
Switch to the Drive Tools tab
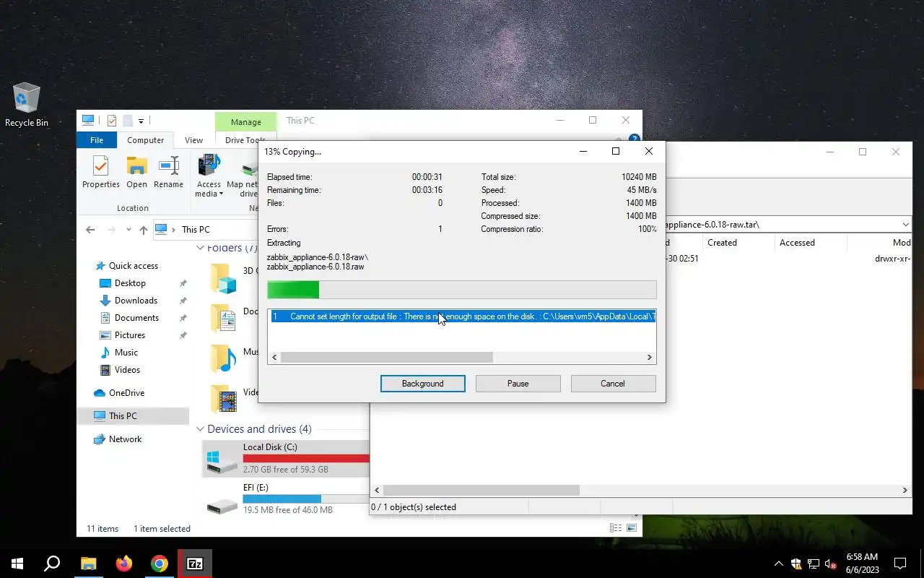pyautogui.click(x=244, y=140)
